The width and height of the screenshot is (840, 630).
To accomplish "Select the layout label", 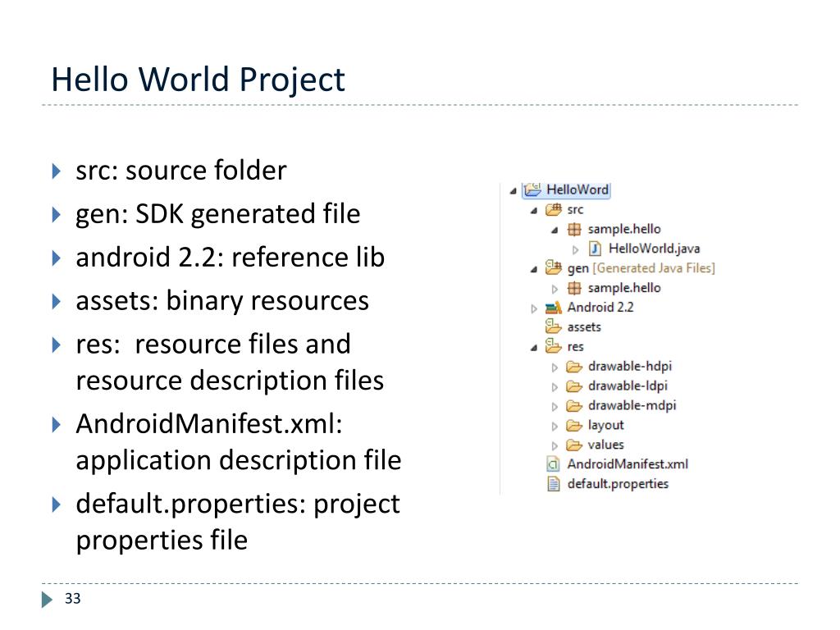I will pyautogui.click(x=605, y=426).
